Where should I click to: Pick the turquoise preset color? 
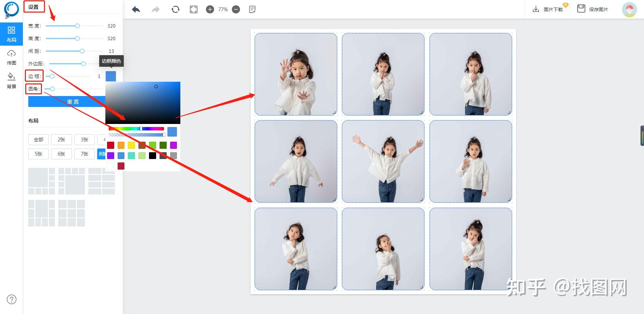point(132,156)
